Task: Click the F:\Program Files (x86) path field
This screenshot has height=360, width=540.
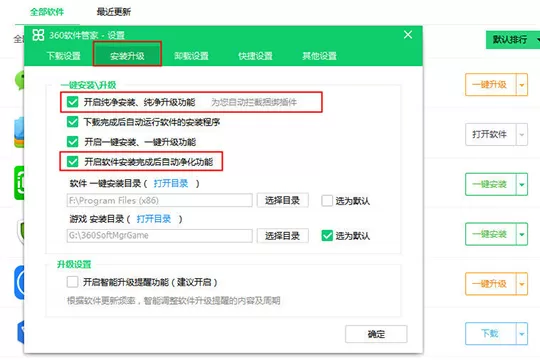Action: 159,200
